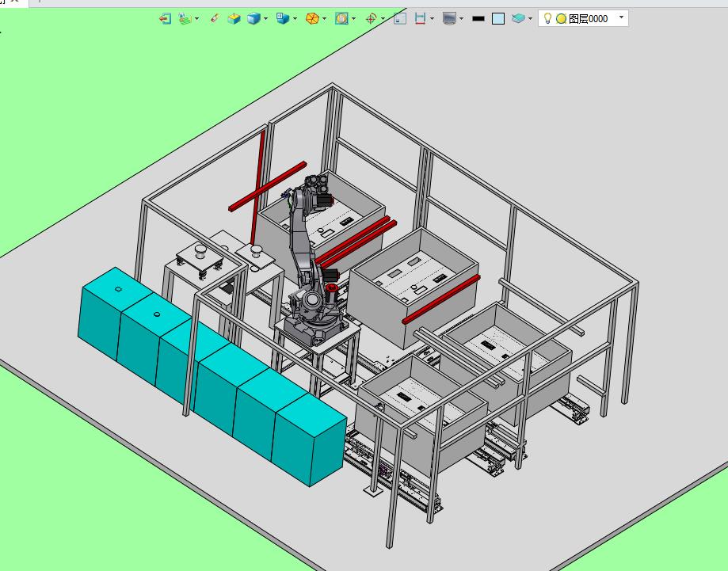Click the light blue fill color swatch
728x571 pixels.
[x=498, y=18]
